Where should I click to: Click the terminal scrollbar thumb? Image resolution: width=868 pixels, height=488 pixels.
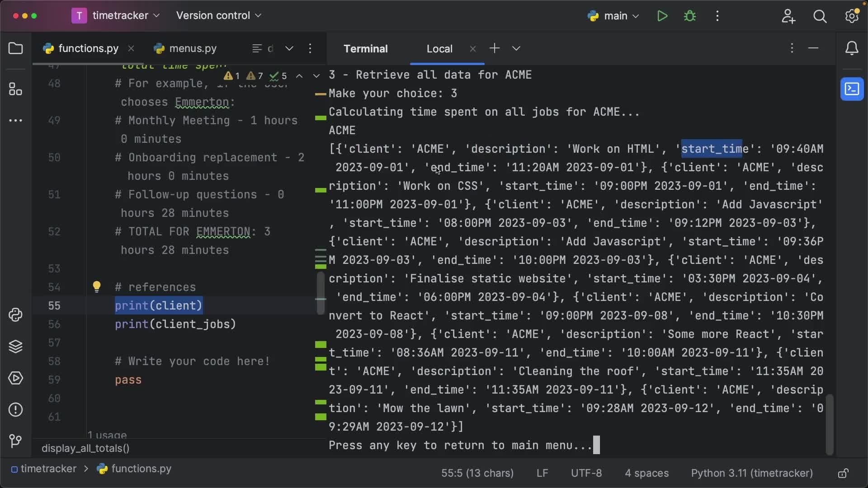(x=830, y=424)
